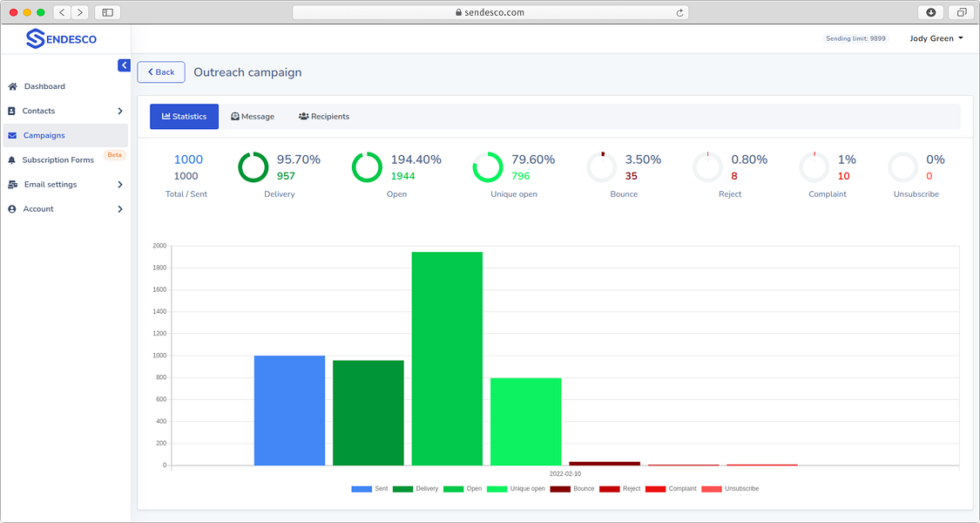The height and width of the screenshot is (523, 980).
Task: Toggle the Safari sidebar button
Action: pyautogui.click(x=107, y=12)
